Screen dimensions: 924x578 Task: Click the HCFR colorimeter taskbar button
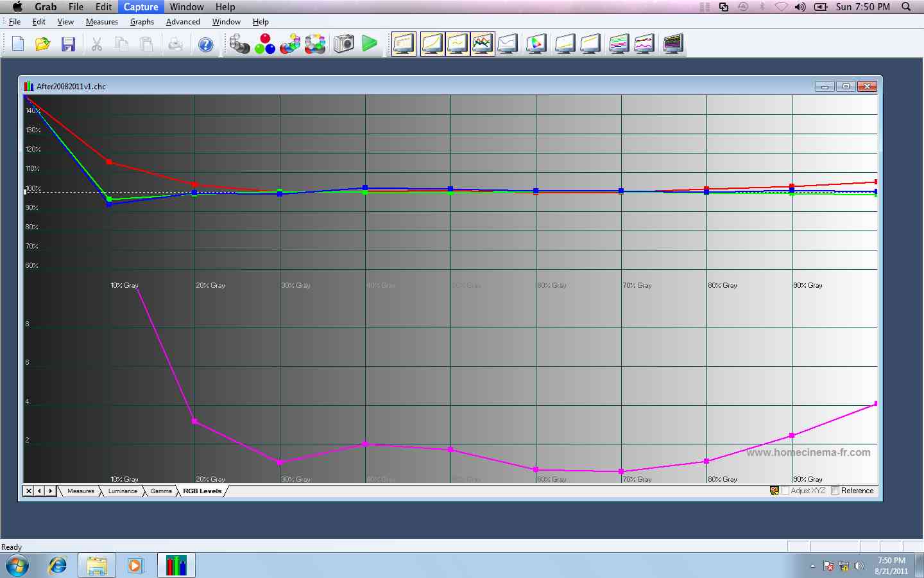(x=176, y=566)
